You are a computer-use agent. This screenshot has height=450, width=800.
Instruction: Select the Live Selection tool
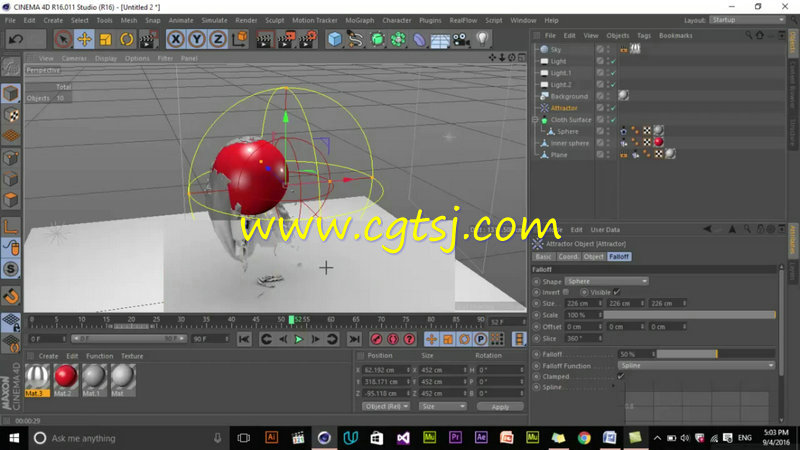click(63, 39)
